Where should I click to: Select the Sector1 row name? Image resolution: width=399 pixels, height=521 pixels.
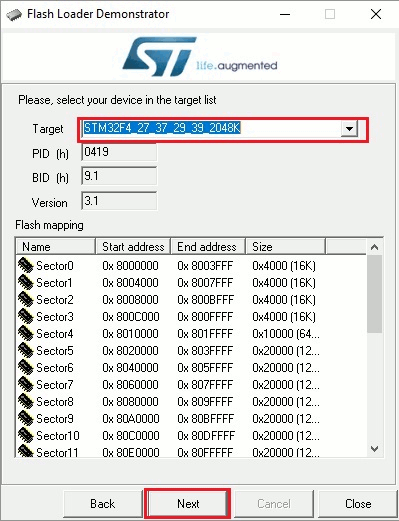click(54, 283)
